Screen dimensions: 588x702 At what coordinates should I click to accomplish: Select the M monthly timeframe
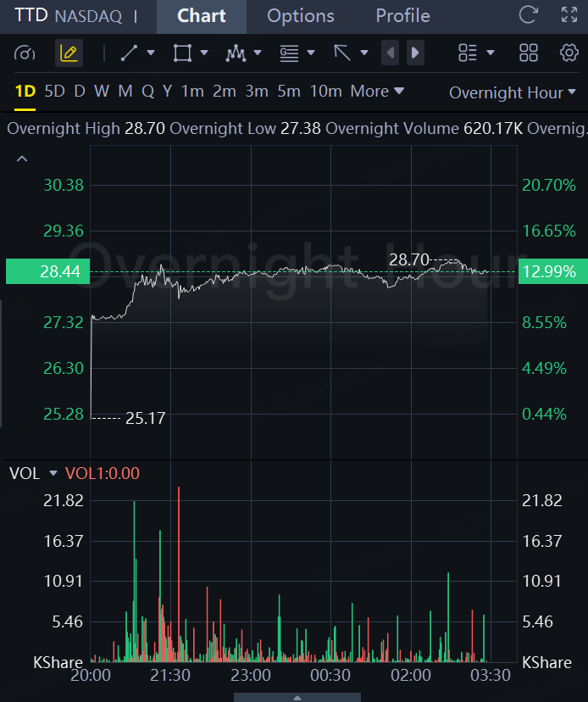coord(125,92)
